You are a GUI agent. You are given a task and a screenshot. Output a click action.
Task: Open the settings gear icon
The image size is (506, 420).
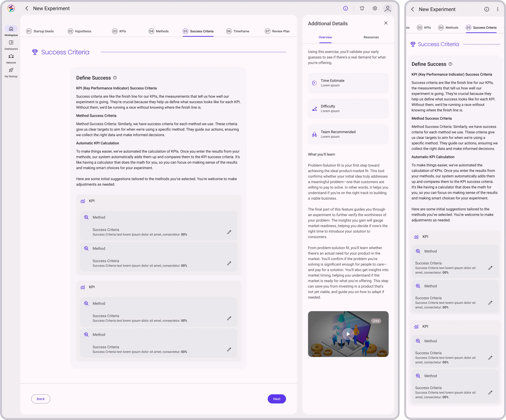coord(375,8)
